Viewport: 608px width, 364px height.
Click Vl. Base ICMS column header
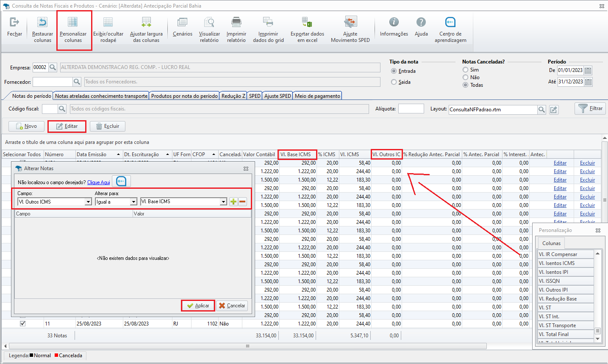[x=298, y=154]
